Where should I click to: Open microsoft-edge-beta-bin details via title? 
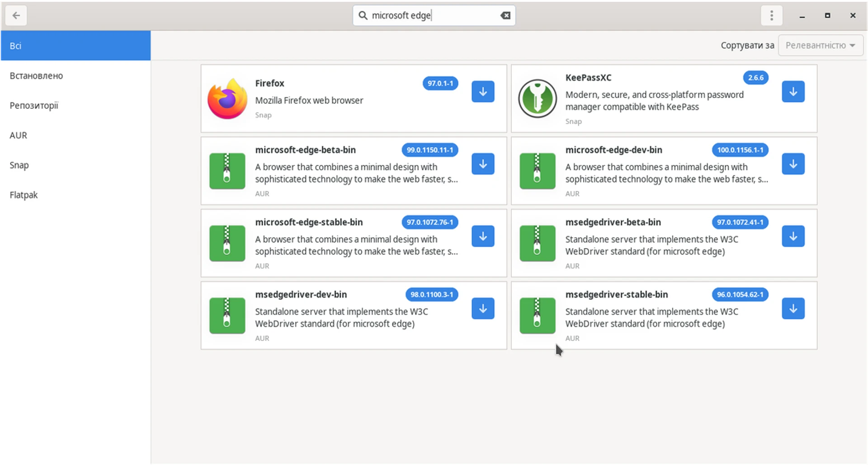[305, 150]
